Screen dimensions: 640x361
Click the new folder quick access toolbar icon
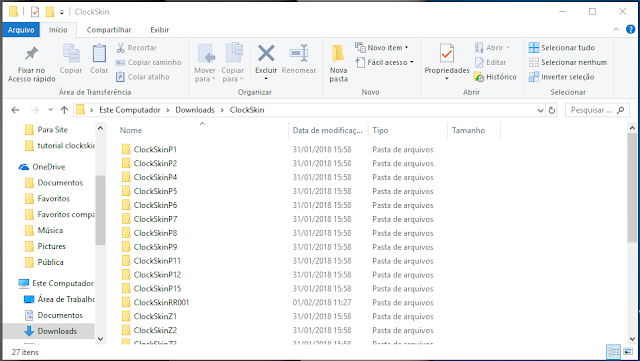coord(50,12)
